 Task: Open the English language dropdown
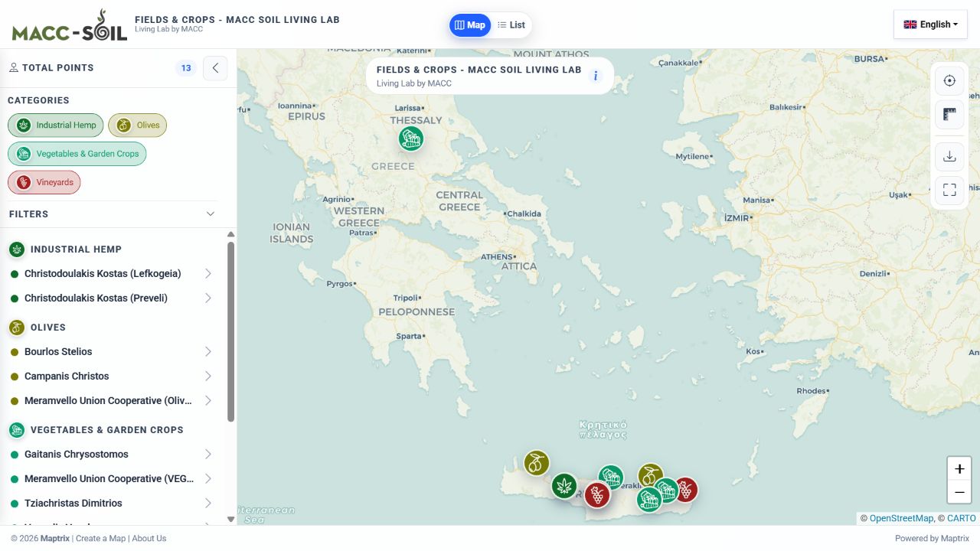(930, 24)
